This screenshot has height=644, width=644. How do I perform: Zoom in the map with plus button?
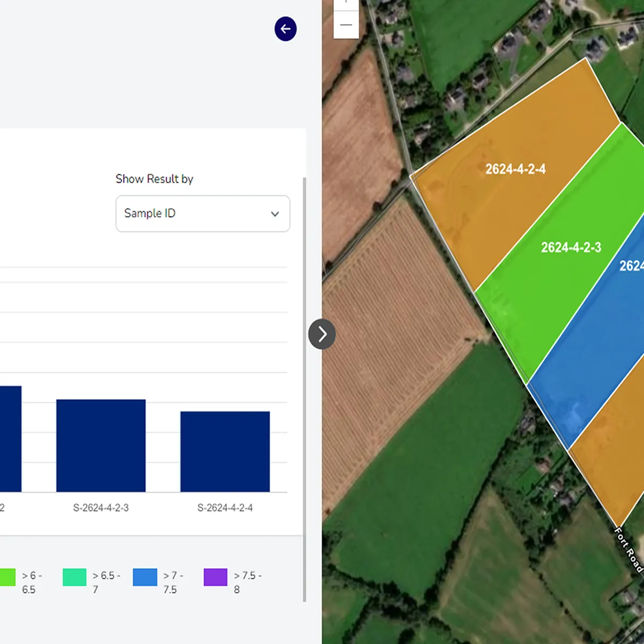(x=346, y=3)
